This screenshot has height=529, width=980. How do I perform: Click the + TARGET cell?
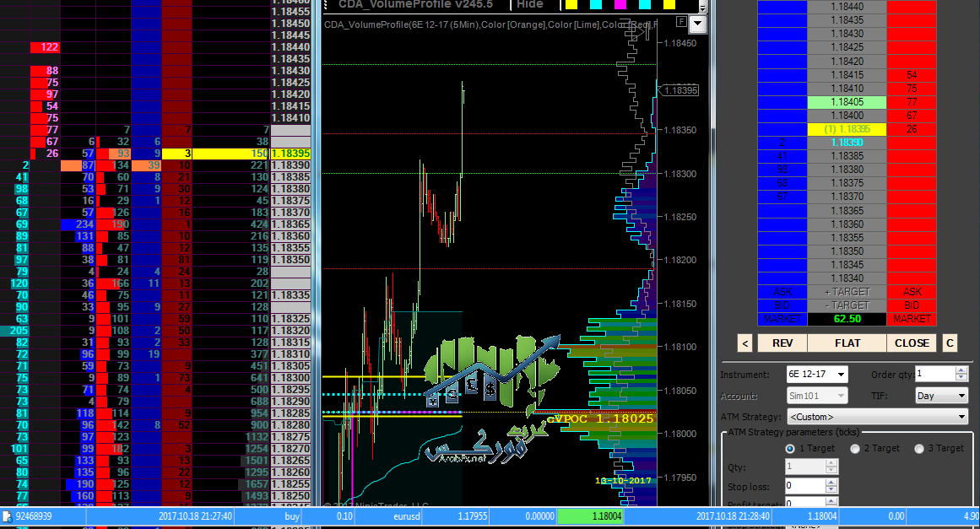[847, 292]
